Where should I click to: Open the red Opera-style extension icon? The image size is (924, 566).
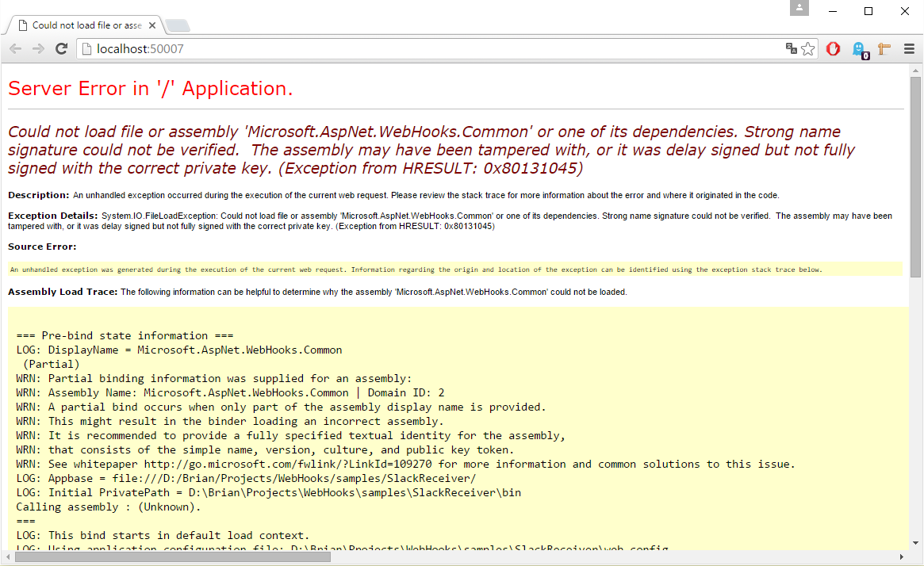pyautogui.click(x=833, y=49)
